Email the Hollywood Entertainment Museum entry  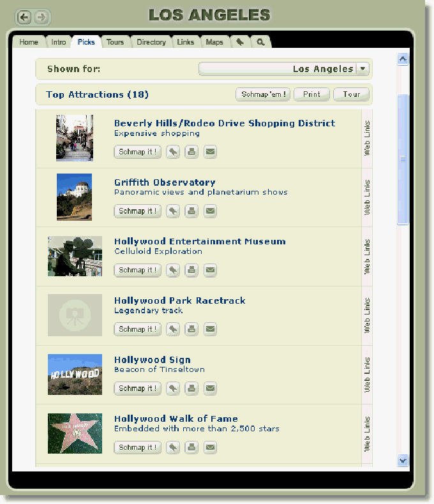coord(210,270)
